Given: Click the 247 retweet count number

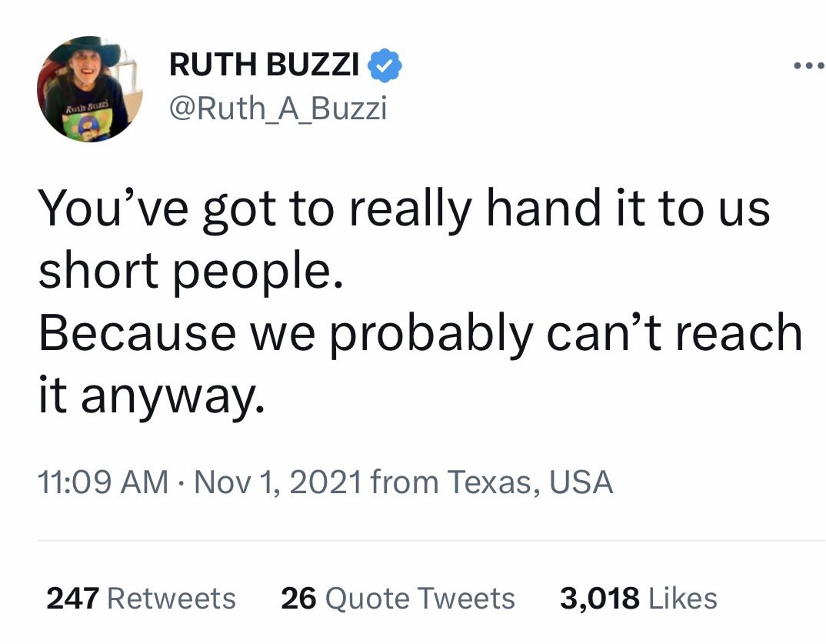Looking at the screenshot, I should click(x=73, y=598).
